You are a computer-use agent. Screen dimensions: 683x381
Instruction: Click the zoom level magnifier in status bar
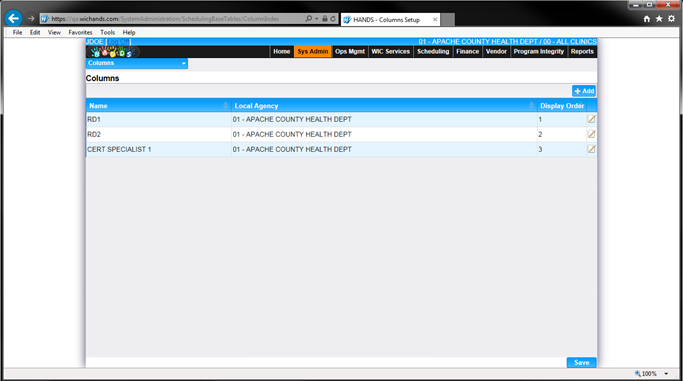(638, 373)
